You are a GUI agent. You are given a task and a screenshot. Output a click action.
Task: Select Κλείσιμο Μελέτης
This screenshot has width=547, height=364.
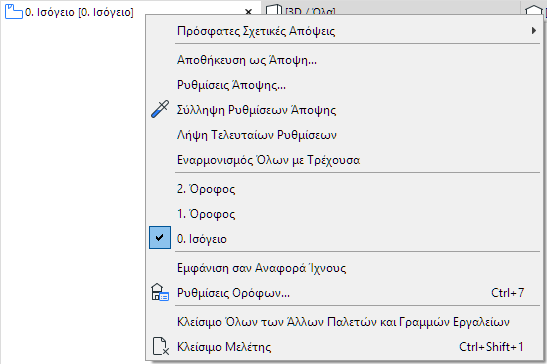[x=344, y=347]
